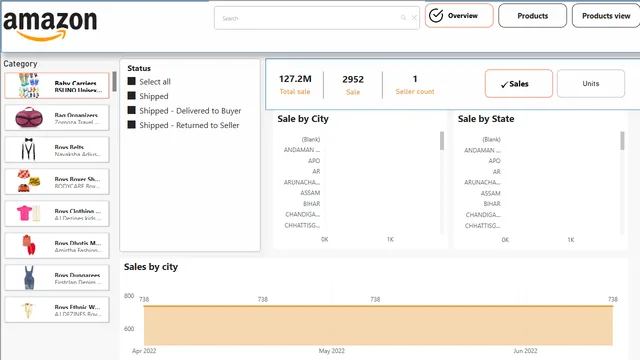Screen dimensions: 640x360
Task: Select ASSAM in Sale by State chart
Action: [491, 193]
